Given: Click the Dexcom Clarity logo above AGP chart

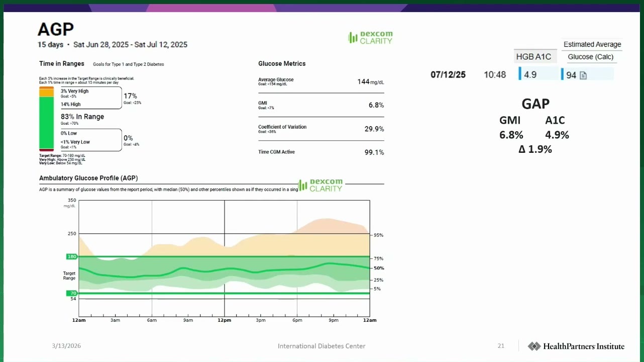Looking at the screenshot, I should coord(320,186).
